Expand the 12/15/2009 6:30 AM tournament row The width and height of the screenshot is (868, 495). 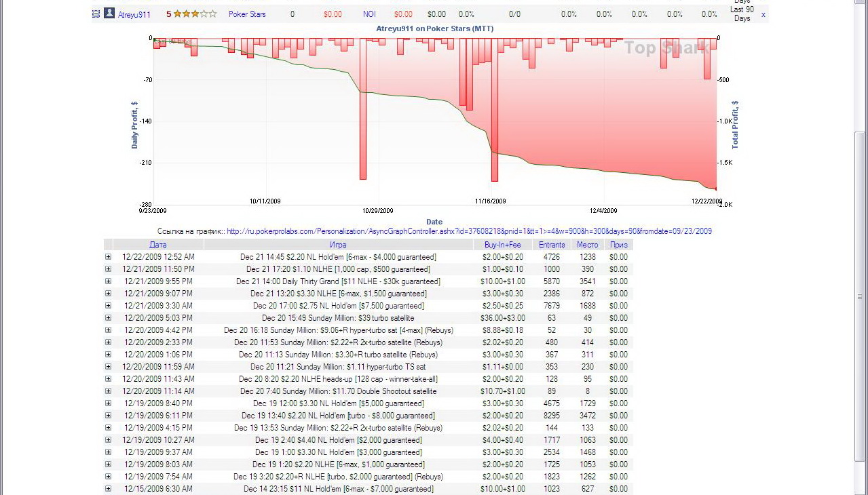coord(108,489)
